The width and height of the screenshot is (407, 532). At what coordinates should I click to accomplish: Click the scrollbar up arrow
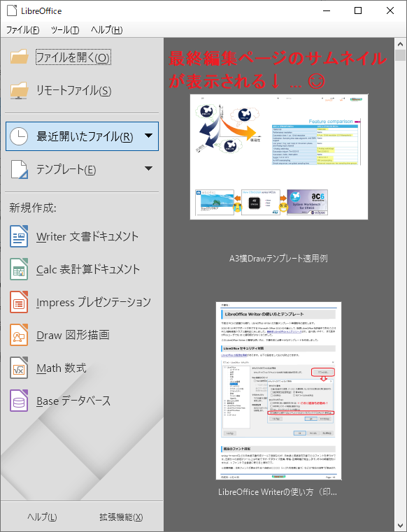pyautogui.click(x=400, y=43)
